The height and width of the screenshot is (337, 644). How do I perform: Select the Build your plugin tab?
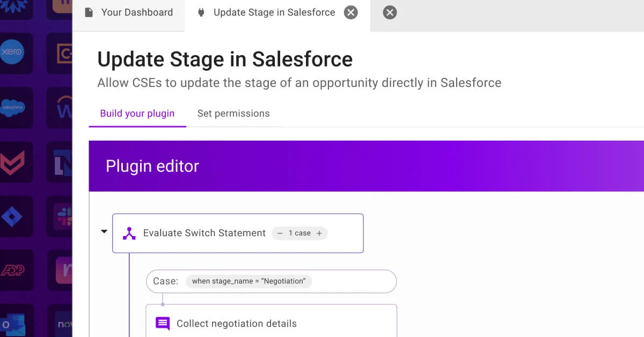pyautogui.click(x=137, y=113)
